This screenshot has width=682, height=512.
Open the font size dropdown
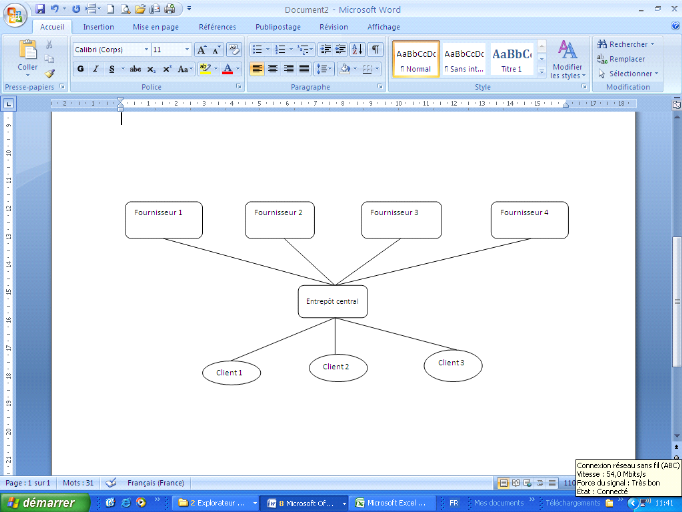tap(187, 50)
